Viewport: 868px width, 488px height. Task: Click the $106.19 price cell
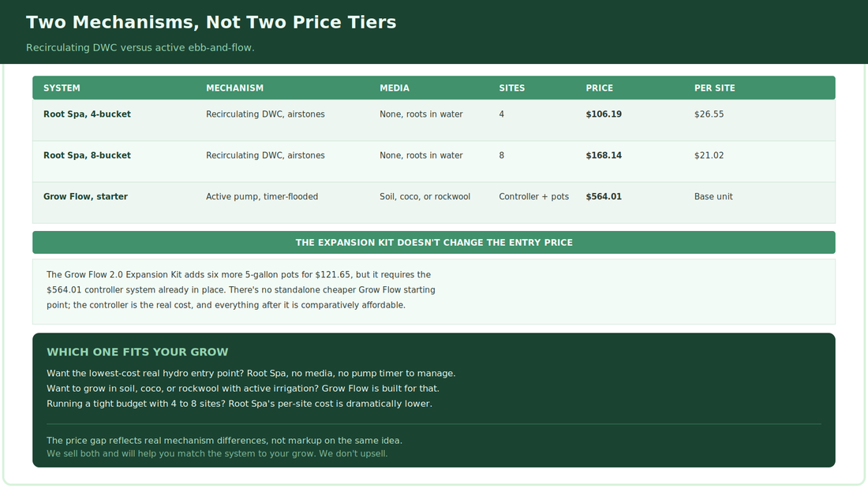click(x=604, y=114)
